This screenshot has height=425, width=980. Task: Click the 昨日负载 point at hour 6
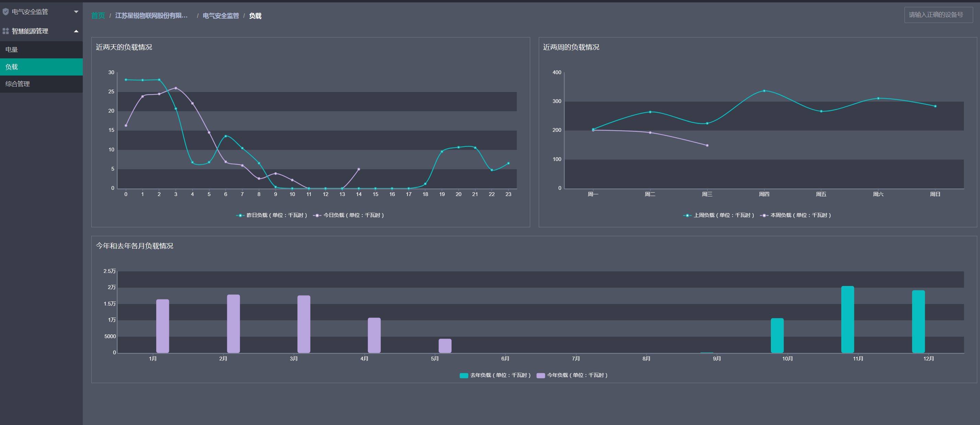click(x=225, y=136)
